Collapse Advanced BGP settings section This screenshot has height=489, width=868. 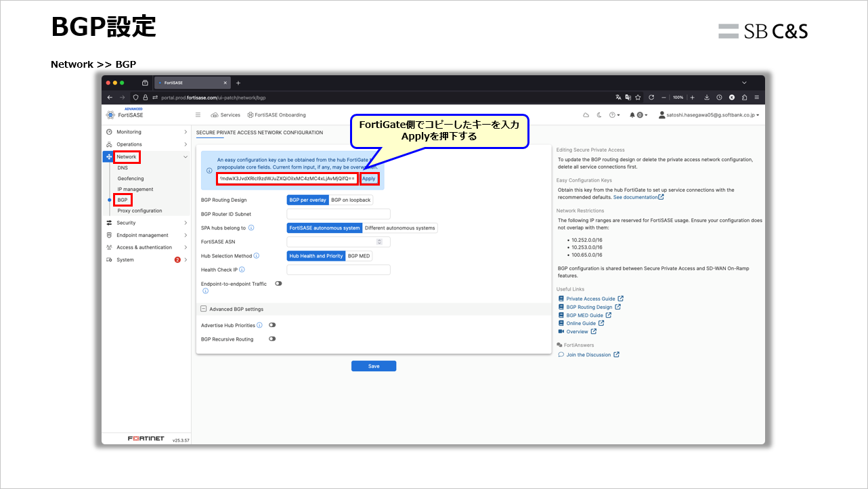tap(203, 309)
